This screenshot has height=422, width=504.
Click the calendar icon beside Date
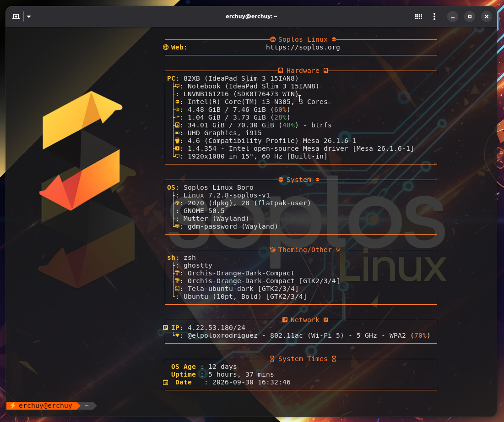click(x=166, y=382)
